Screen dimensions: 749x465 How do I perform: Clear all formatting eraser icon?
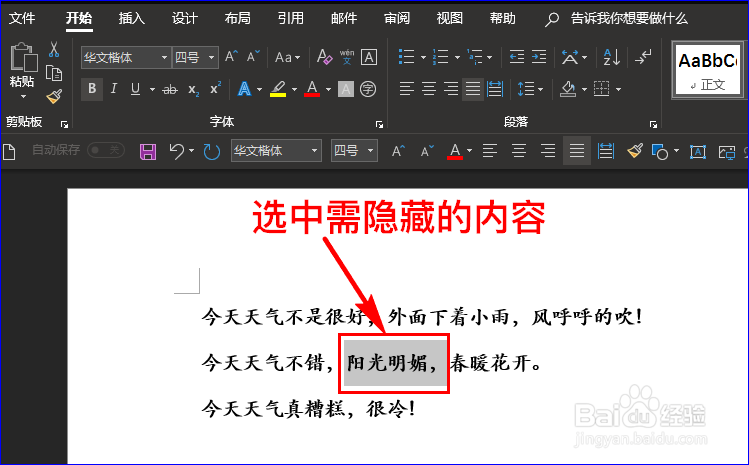[324, 57]
